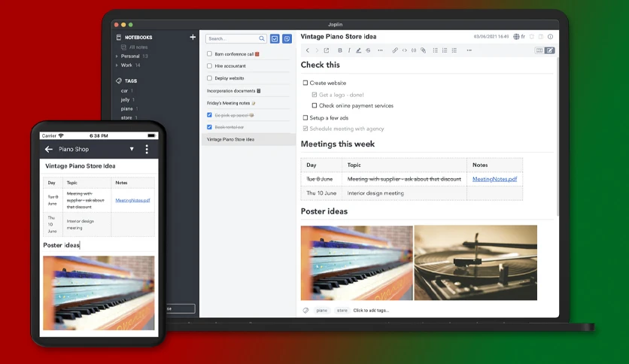The width and height of the screenshot is (629, 364).
Task: Open the MeetingNotes.pdf link in the table
Action: tap(494, 179)
